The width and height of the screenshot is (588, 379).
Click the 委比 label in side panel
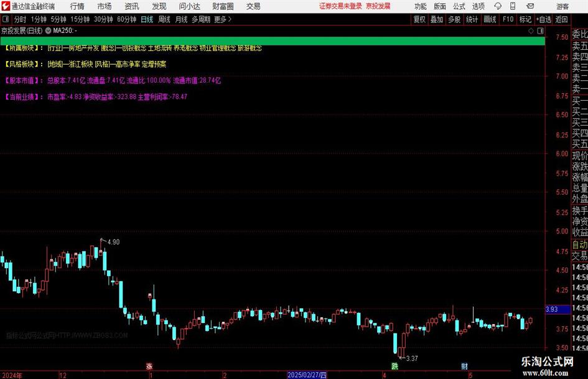pyautogui.click(x=580, y=34)
